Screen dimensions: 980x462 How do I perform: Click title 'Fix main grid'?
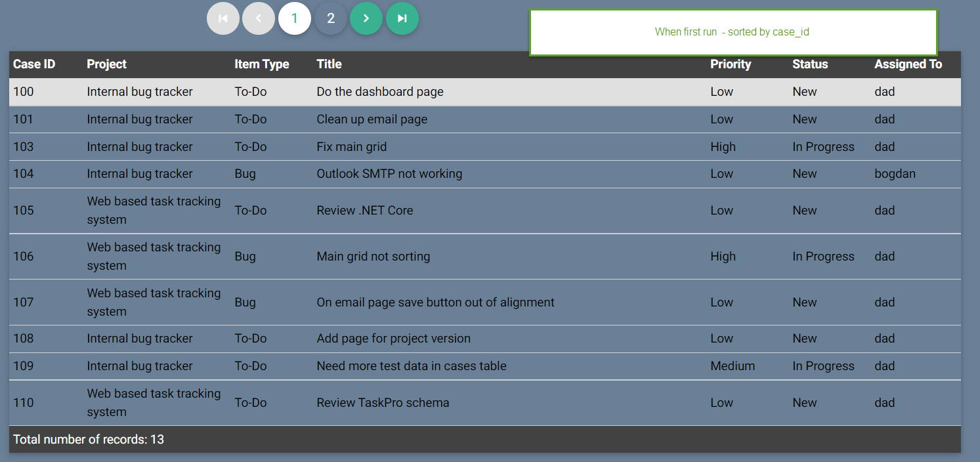click(x=352, y=147)
